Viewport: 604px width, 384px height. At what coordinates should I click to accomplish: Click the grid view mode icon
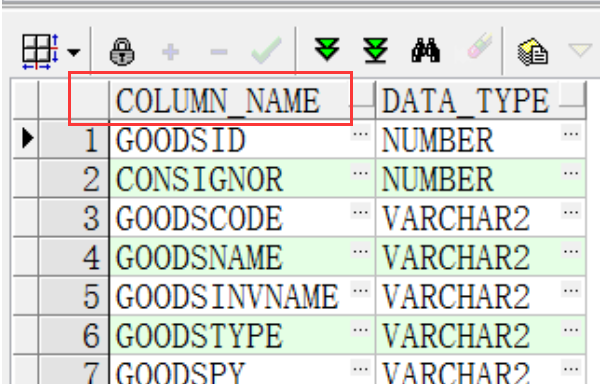(x=40, y=52)
